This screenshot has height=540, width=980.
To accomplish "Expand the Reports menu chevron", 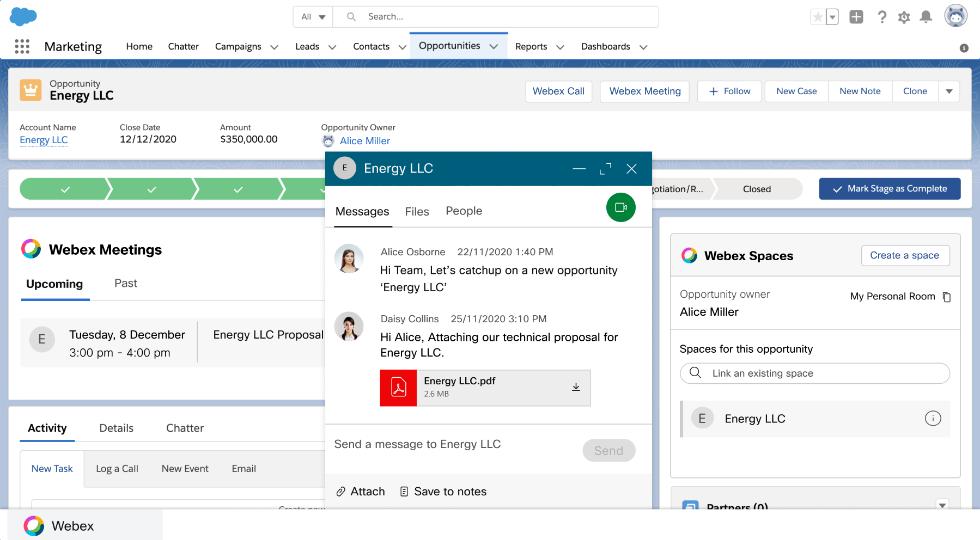I will coord(560,47).
